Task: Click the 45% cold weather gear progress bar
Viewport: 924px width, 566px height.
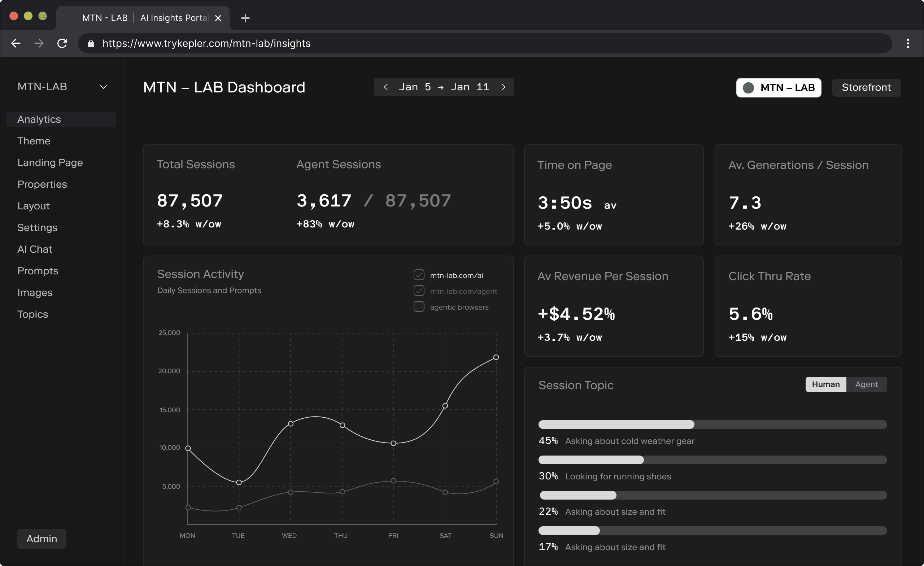Action: coord(712,425)
